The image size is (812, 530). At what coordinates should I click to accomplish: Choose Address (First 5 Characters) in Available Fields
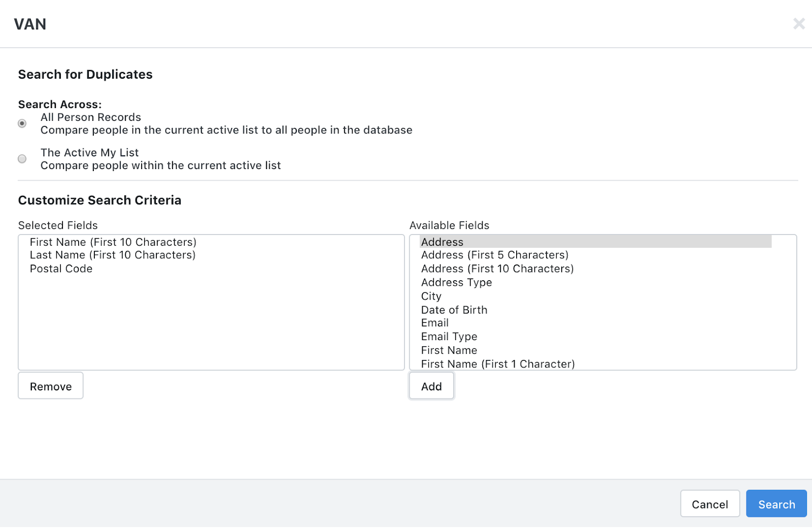pyautogui.click(x=495, y=255)
